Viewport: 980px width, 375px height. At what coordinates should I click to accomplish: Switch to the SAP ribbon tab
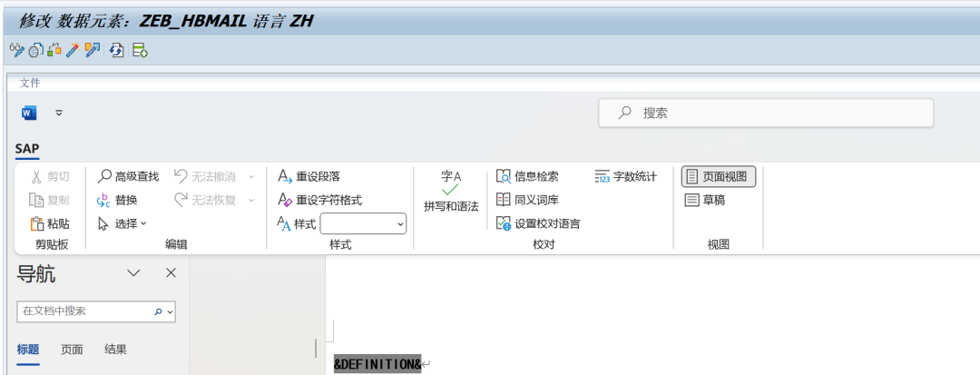pyautogui.click(x=27, y=148)
